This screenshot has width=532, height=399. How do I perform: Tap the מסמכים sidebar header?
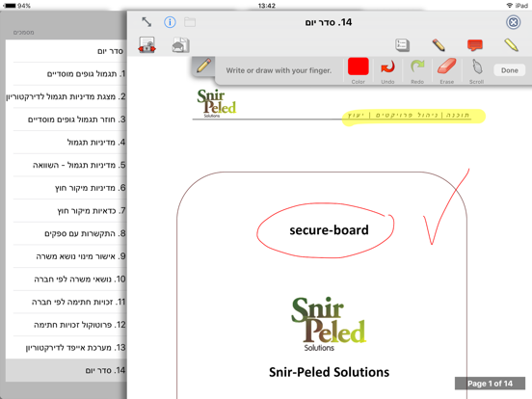pyautogui.click(x=23, y=33)
